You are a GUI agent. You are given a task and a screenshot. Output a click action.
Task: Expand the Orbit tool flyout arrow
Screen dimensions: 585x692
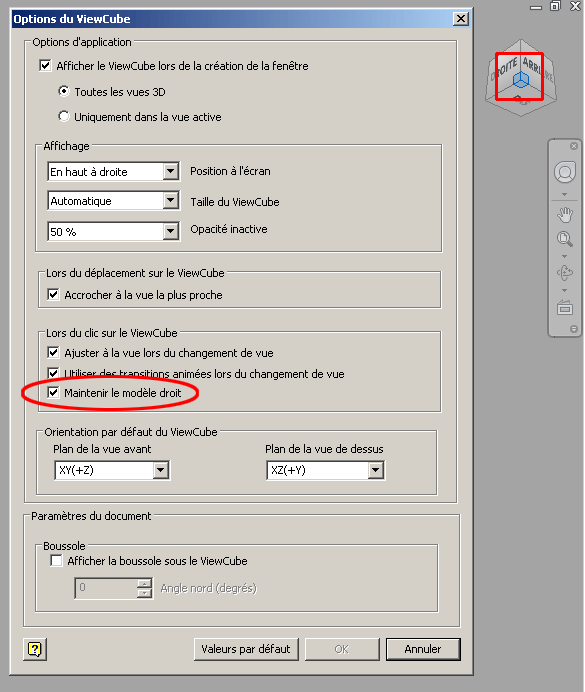565,290
